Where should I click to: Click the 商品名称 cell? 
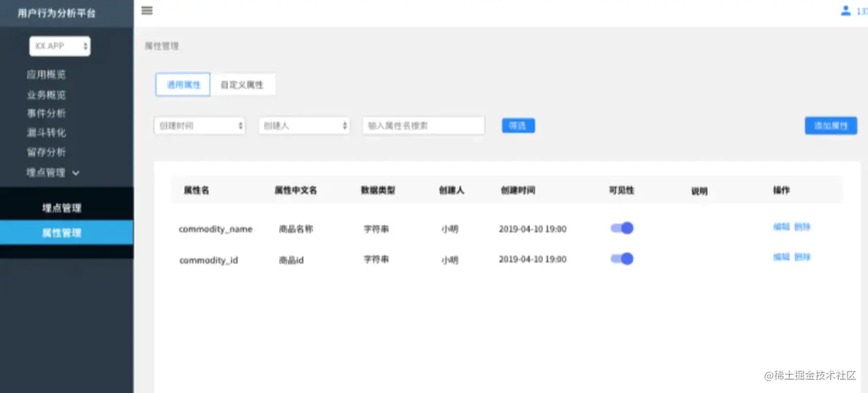point(296,229)
